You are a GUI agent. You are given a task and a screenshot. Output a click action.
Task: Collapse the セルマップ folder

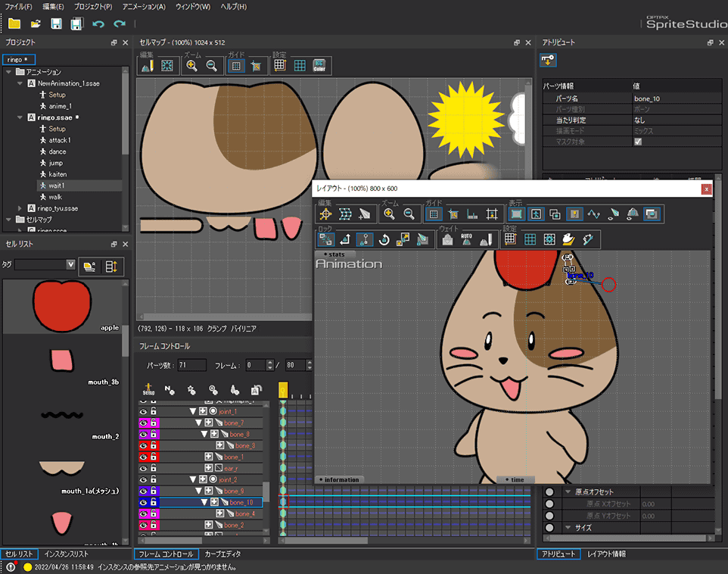point(8,220)
